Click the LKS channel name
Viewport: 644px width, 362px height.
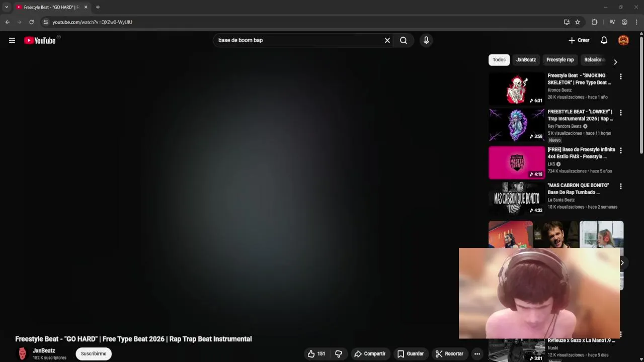click(551, 164)
